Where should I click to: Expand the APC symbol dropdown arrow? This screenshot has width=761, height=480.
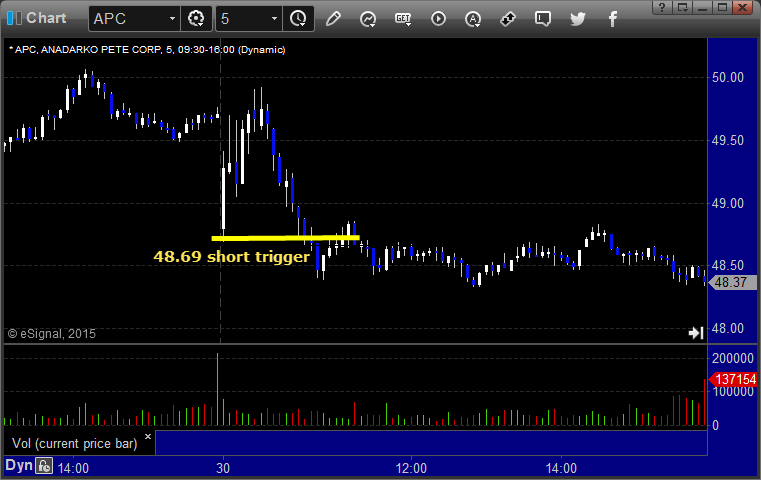click(x=172, y=19)
